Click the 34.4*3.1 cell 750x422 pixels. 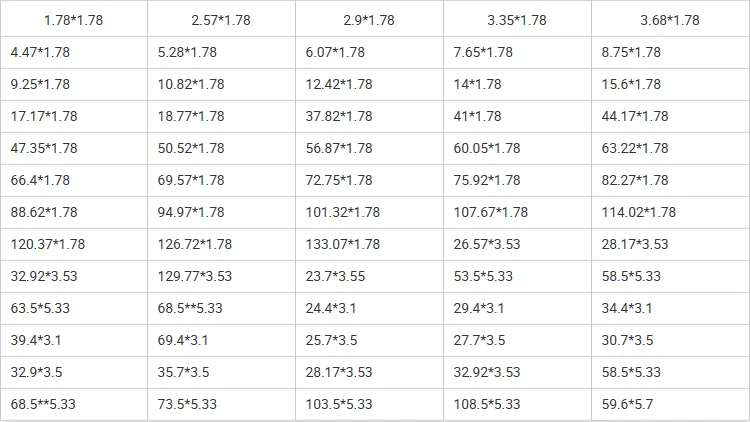point(670,309)
